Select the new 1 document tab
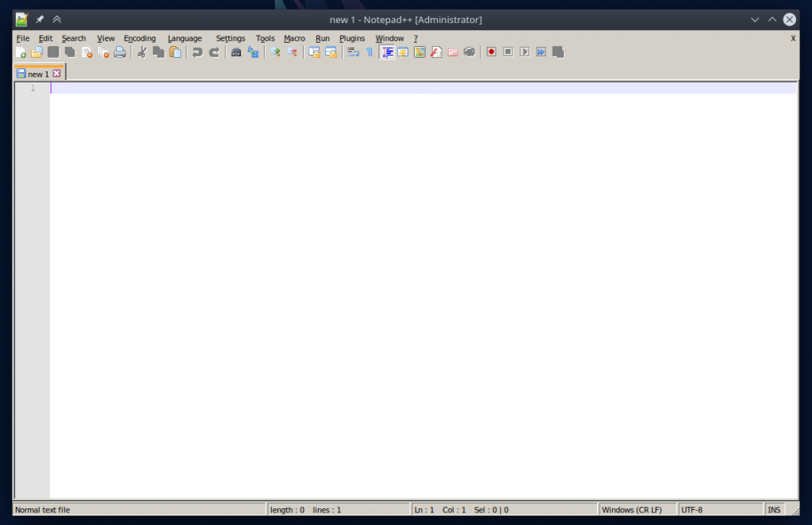The height and width of the screenshot is (525, 812). coord(38,74)
